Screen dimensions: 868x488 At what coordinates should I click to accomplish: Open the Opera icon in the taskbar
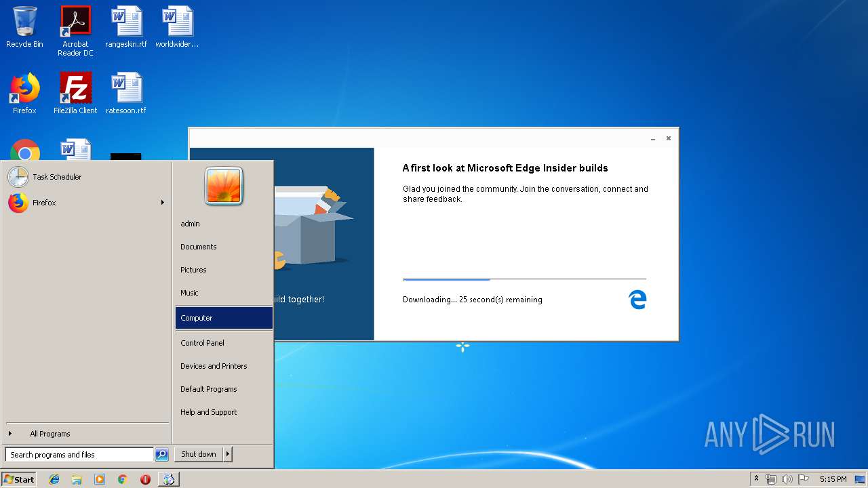(x=145, y=479)
